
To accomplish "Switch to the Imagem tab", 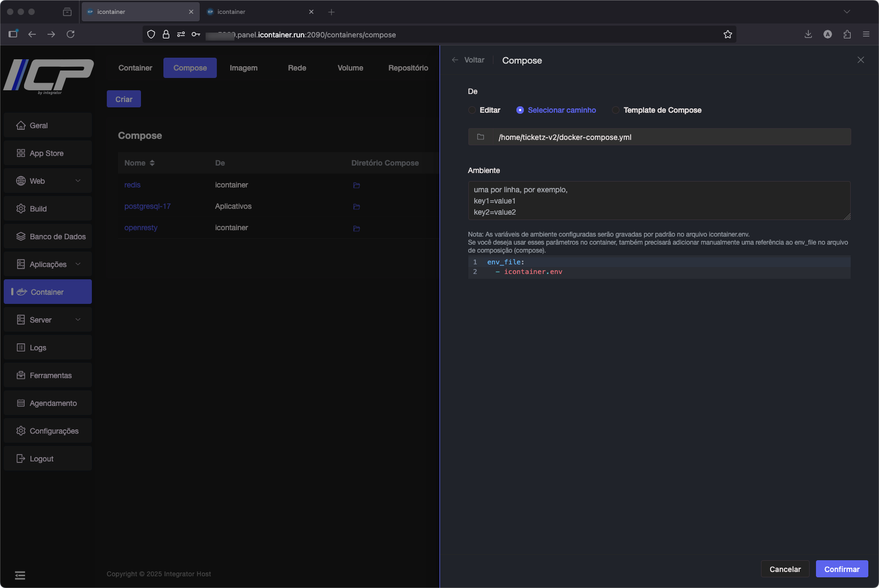I will click(x=244, y=68).
